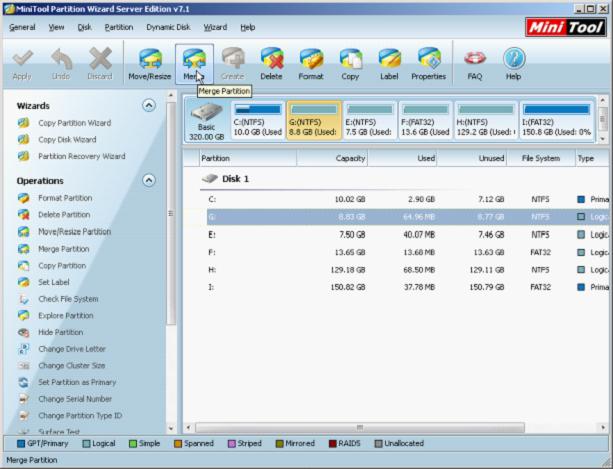Image resolution: width=613 pixels, height=469 pixels.
Task: Select F:(FAT32) block in disk map
Action: pyautogui.click(x=425, y=120)
